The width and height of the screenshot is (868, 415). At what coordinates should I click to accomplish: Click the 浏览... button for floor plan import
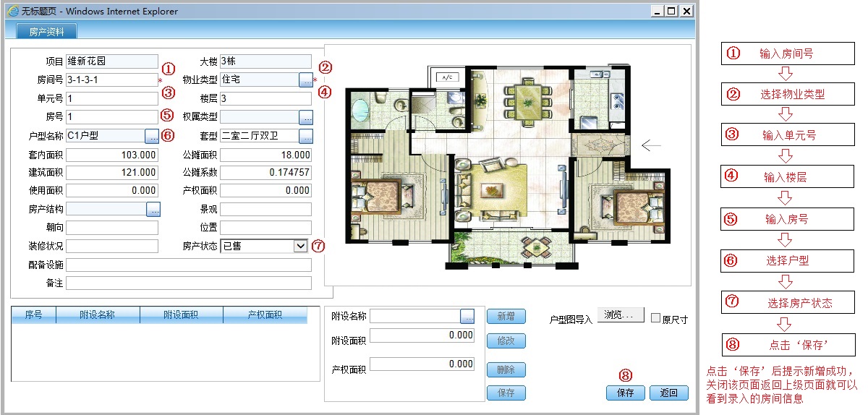tap(619, 315)
